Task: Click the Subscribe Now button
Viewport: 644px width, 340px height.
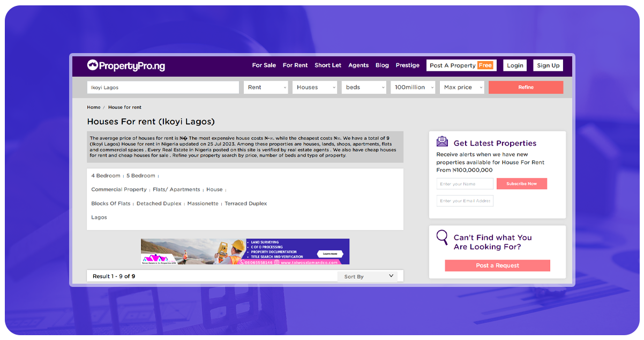Action: point(522,184)
